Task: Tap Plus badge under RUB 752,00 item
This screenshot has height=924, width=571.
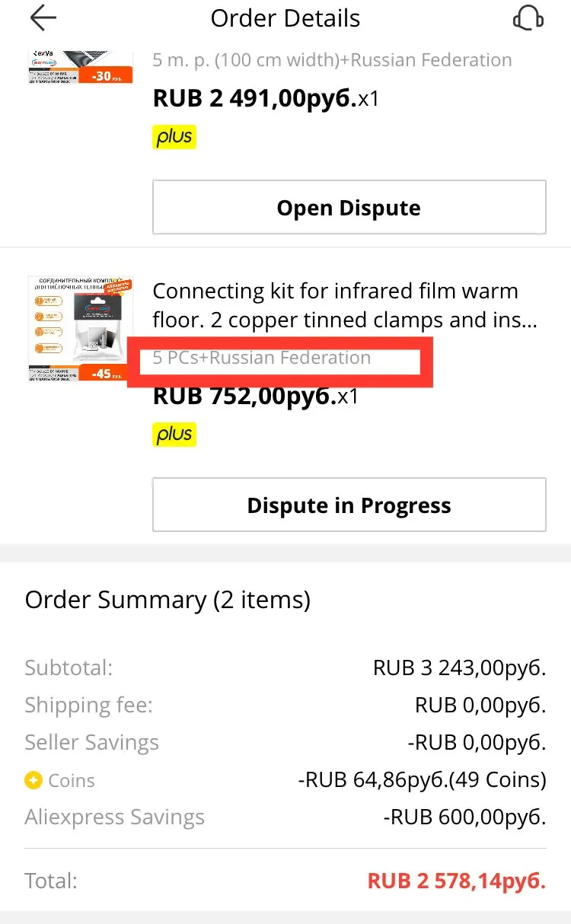Action: pos(174,435)
